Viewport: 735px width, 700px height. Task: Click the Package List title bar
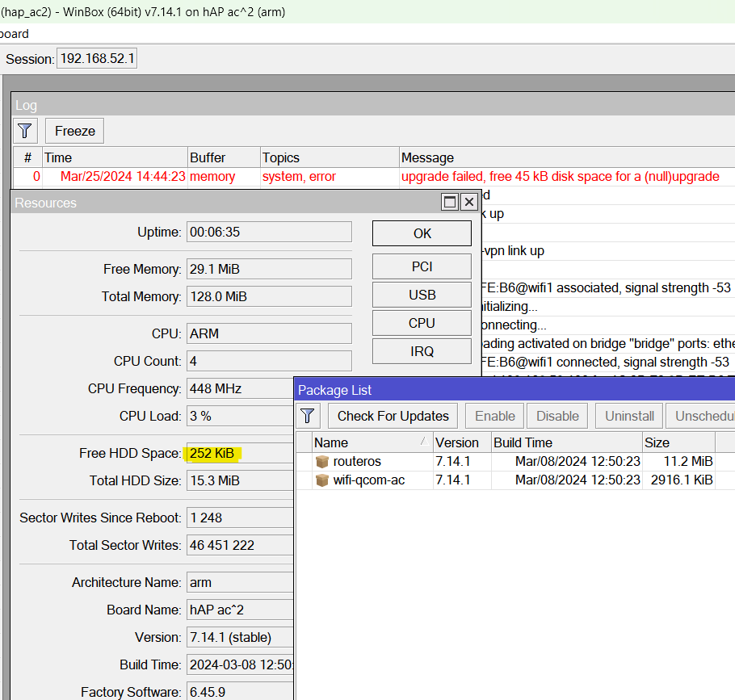(x=515, y=390)
